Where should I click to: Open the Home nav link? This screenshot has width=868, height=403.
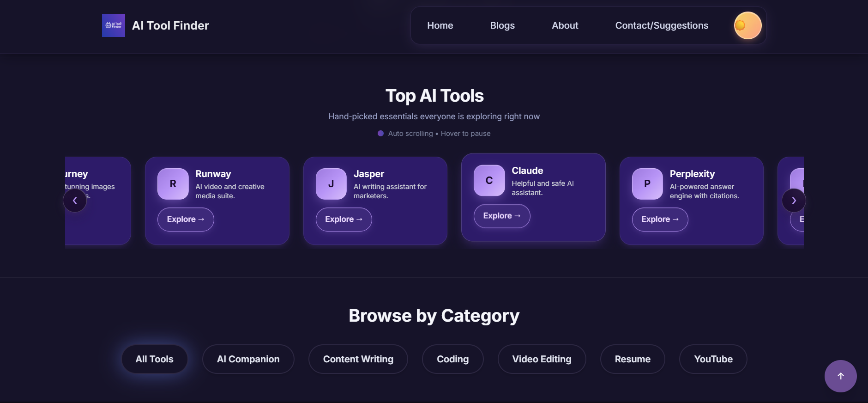click(x=440, y=25)
